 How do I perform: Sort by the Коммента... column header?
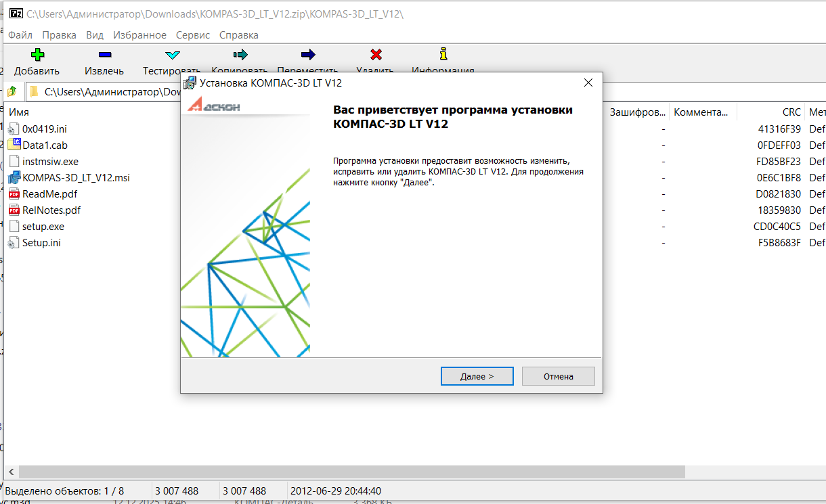point(702,112)
